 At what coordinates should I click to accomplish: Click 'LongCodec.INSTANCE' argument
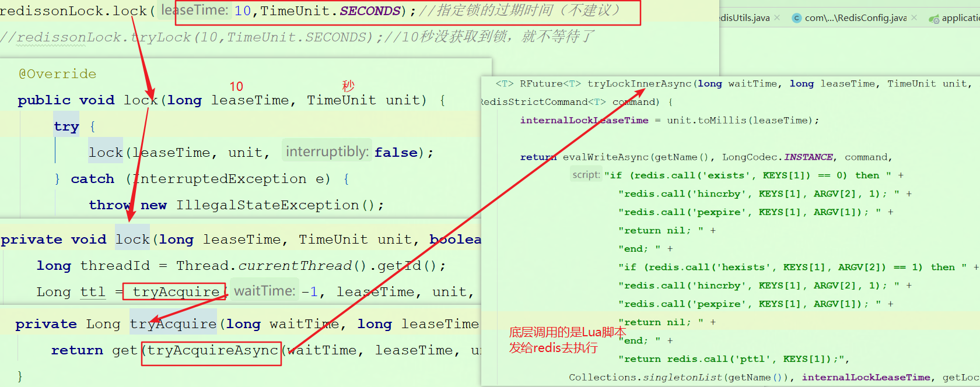[778, 157]
